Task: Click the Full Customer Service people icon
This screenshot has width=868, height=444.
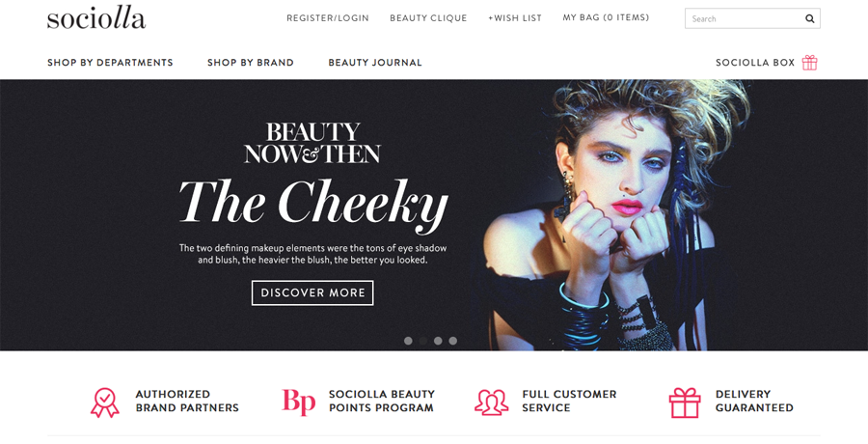Action: pyautogui.click(x=492, y=402)
